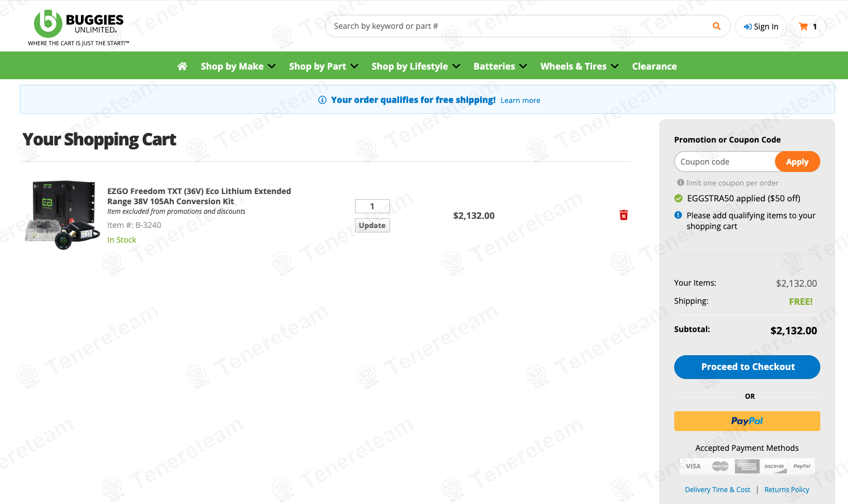Proceed to Checkout
Image resolution: width=848 pixels, height=504 pixels.
point(747,367)
